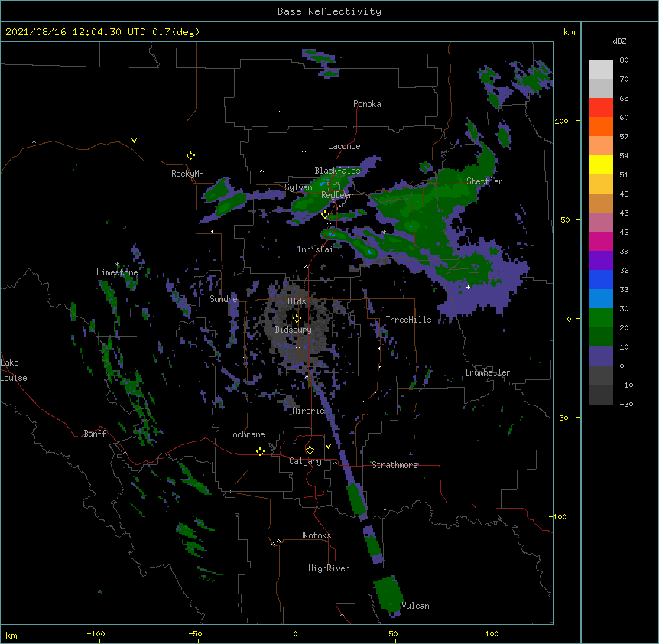
Task: Click the green radar echo block above Vulcan
Action: point(388,594)
